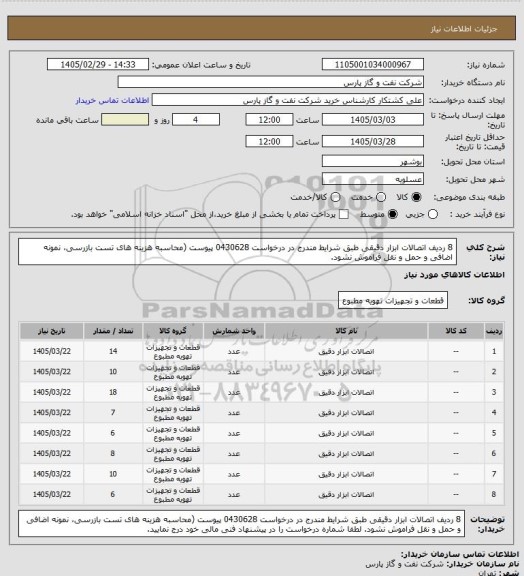Click the announcement date field 1405/02/29 - 14:33
The height and width of the screenshot is (576, 524).
98,64
